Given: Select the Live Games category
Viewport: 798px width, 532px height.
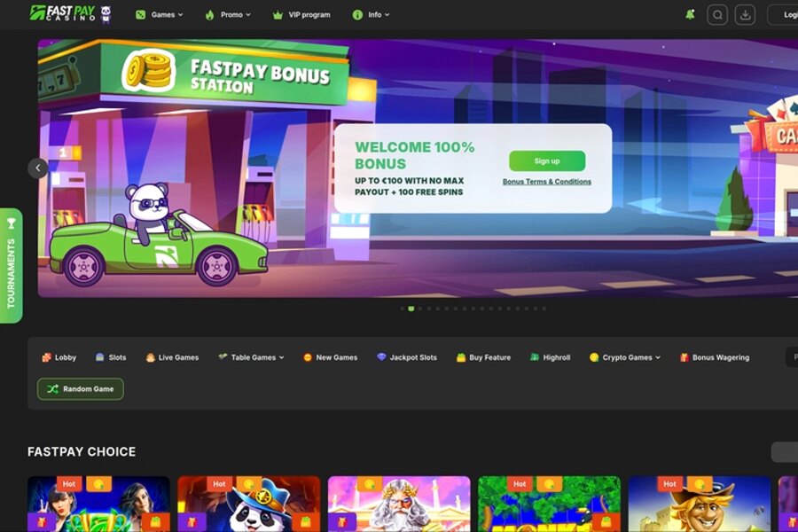Looking at the screenshot, I should point(172,357).
